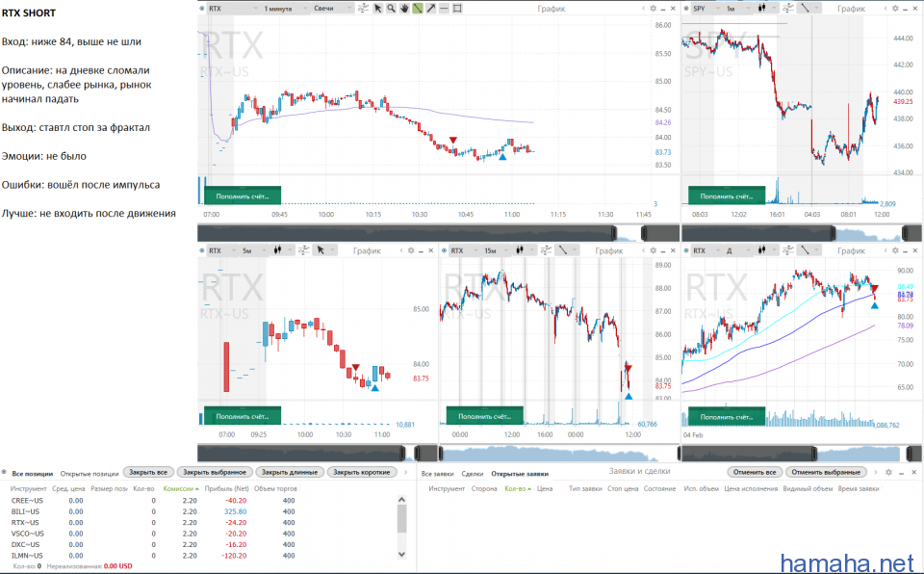Open the '1 минута' timeframe dropdown
Viewport: 924px width, 574px height.
tap(286, 9)
